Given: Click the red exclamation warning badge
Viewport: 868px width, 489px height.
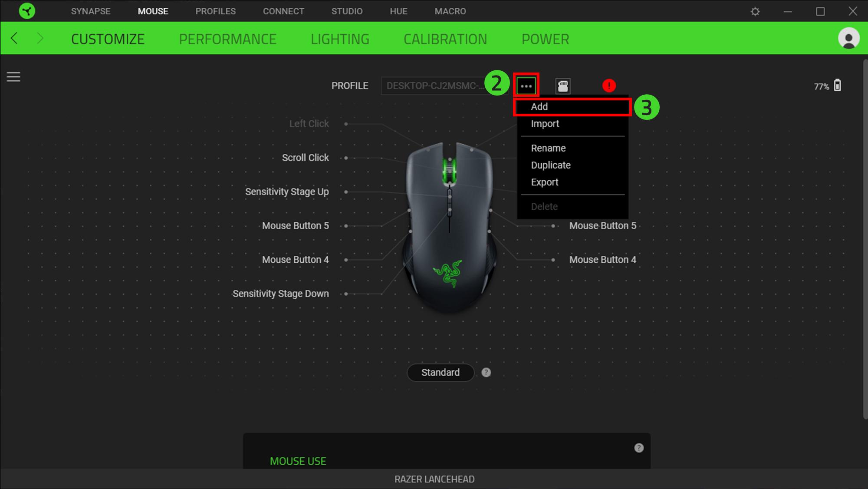Looking at the screenshot, I should (x=609, y=86).
